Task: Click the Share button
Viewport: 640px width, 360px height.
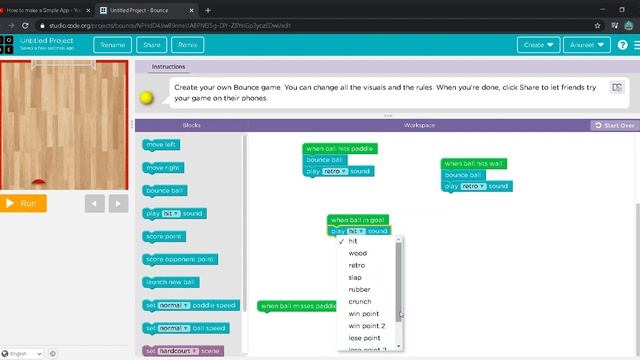Action: [x=152, y=45]
